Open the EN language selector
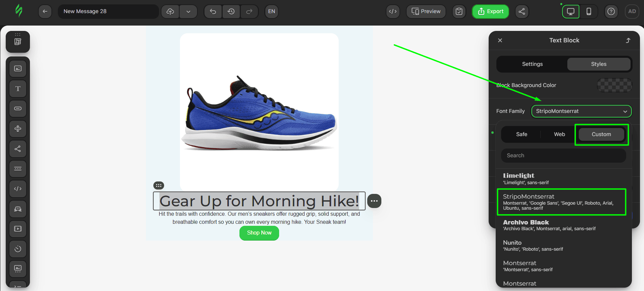644x291 pixels. tap(271, 11)
